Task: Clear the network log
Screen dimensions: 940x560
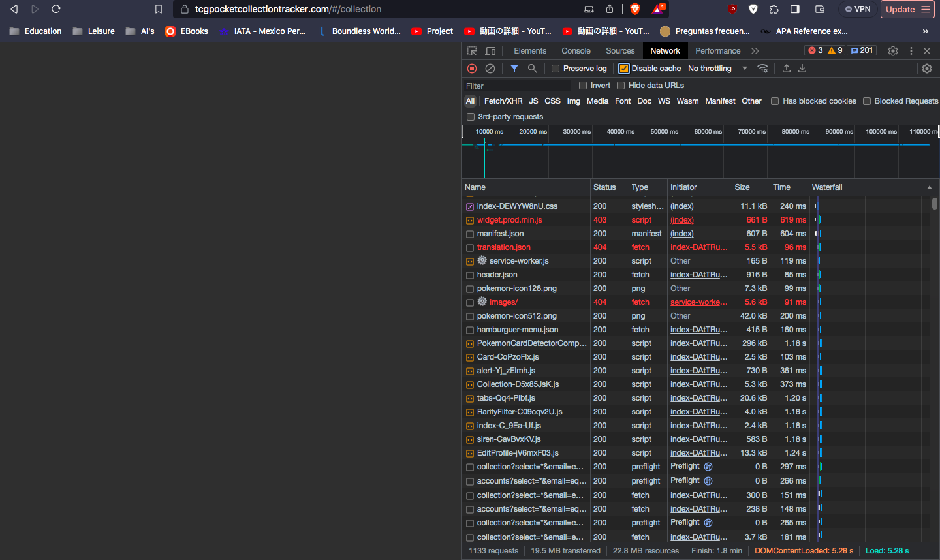Action: click(490, 69)
